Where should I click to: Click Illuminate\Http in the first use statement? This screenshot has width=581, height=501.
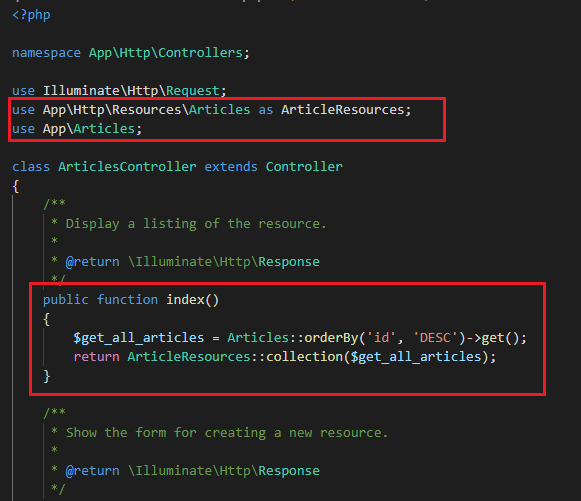click(x=100, y=91)
